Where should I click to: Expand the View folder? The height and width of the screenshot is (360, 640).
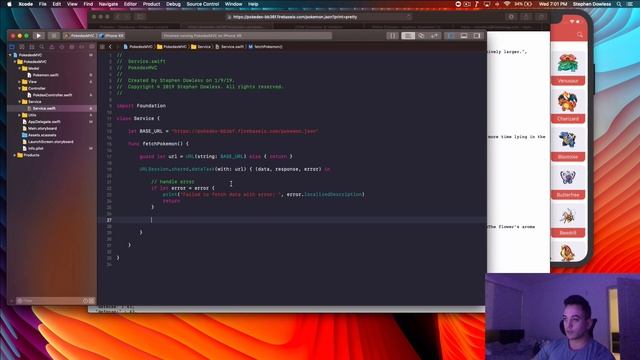click(x=20, y=82)
